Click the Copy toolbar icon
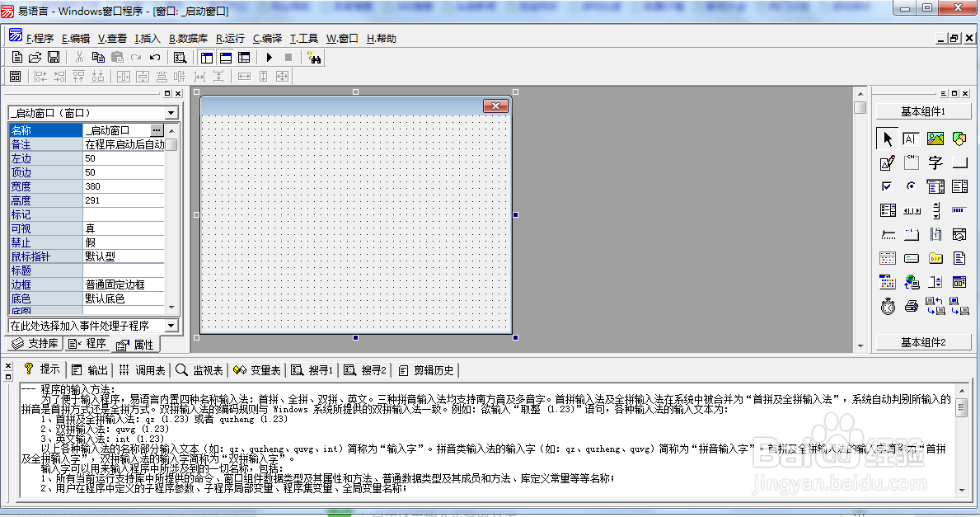 (98, 58)
